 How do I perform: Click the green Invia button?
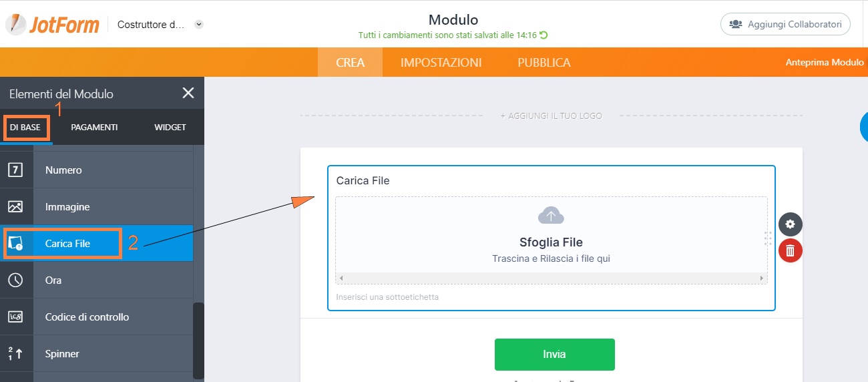click(x=554, y=354)
